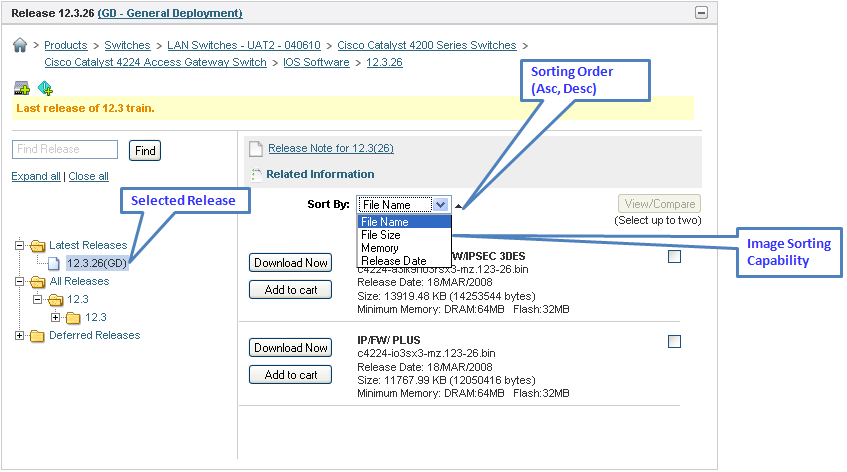Screen dimensions: 847x472
Task: Open Switches breadcrumb link
Action: (127, 45)
